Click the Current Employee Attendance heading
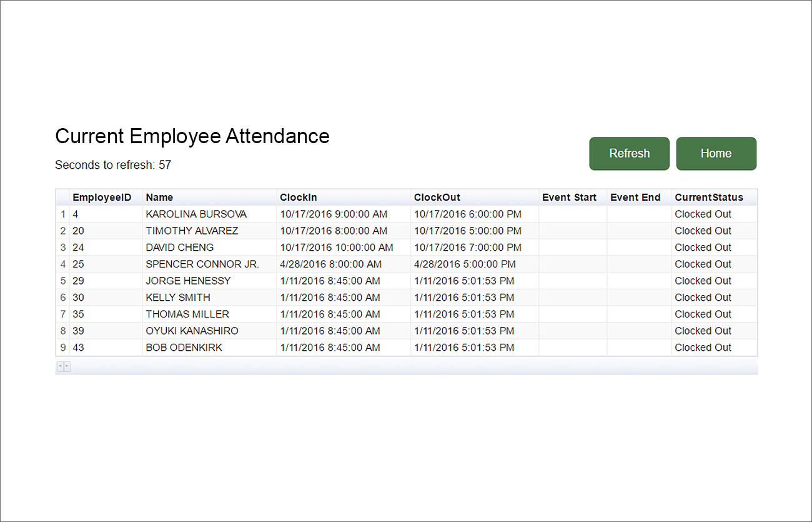This screenshot has height=522, width=812. (x=192, y=136)
